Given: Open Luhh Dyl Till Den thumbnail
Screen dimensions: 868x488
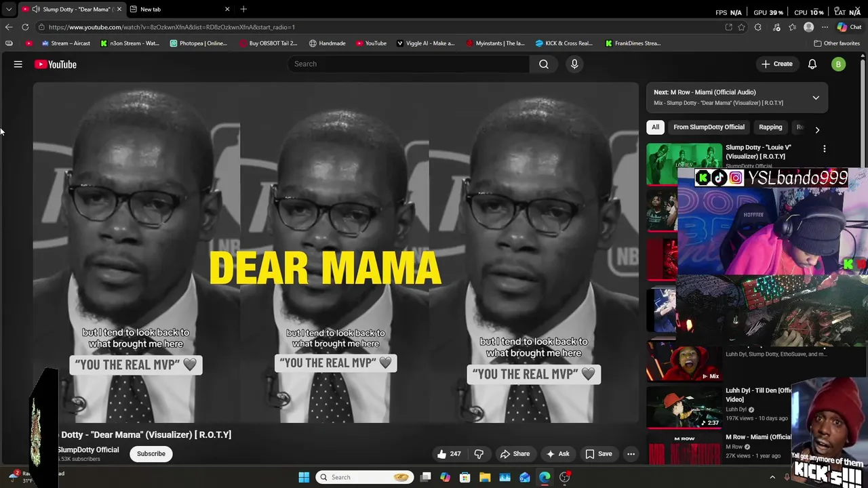Looking at the screenshot, I should (x=684, y=407).
